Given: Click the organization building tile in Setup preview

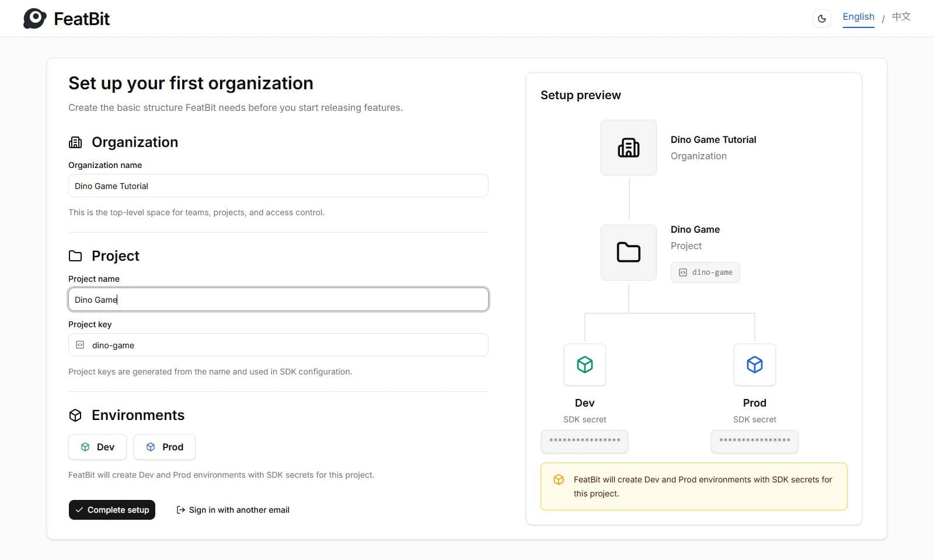Looking at the screenshot, I should pyautogui.click(x=629, y=148).
